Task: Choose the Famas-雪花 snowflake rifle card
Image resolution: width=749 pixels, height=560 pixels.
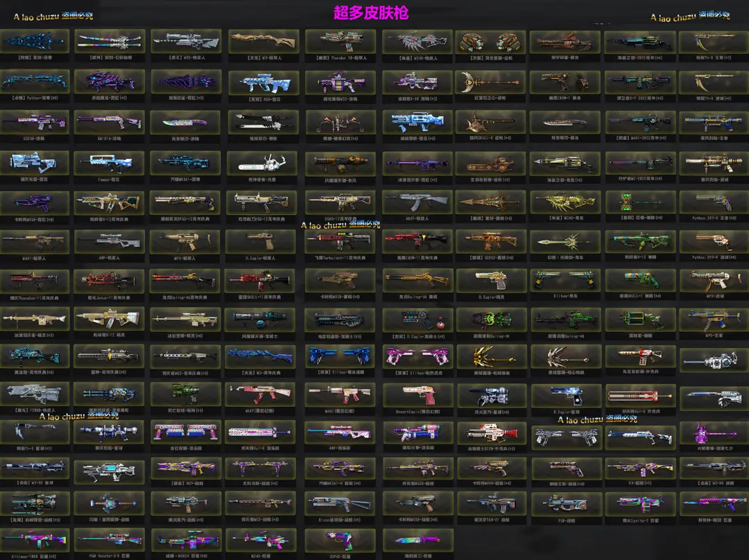Action: [110, 164]
